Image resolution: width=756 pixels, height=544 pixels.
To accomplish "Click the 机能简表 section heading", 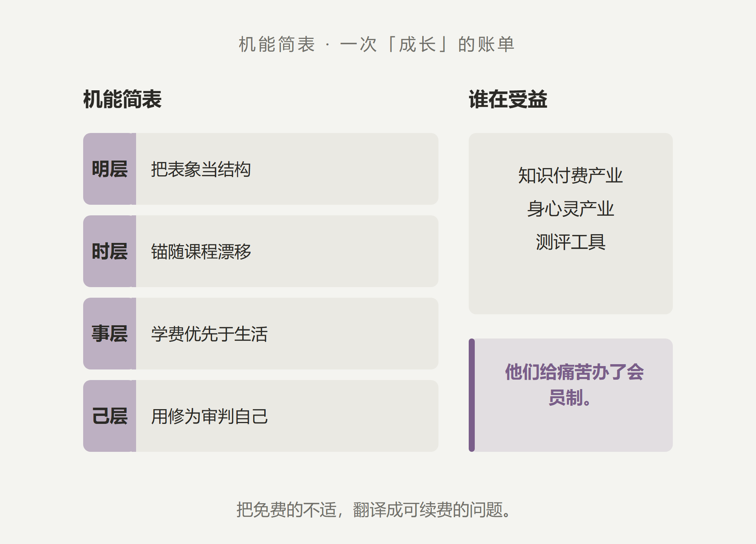I will [x=122, y=99].
